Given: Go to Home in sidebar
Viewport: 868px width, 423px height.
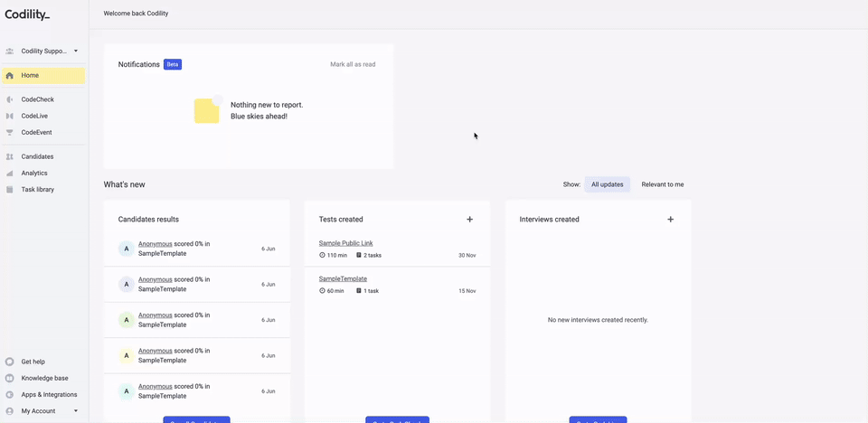Looking at the screenshot, I should [x=43, y=75].
